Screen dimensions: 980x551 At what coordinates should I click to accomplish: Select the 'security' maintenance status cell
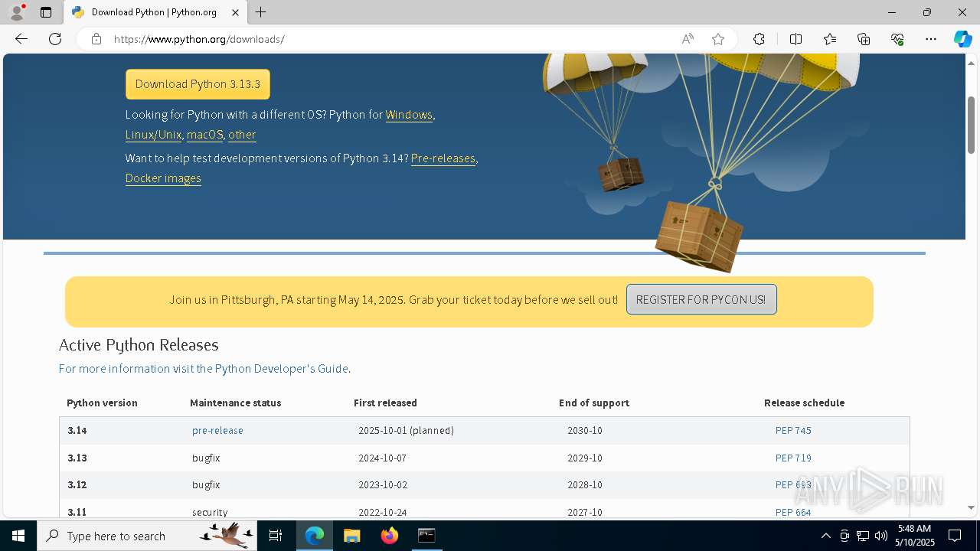[210, 513]
